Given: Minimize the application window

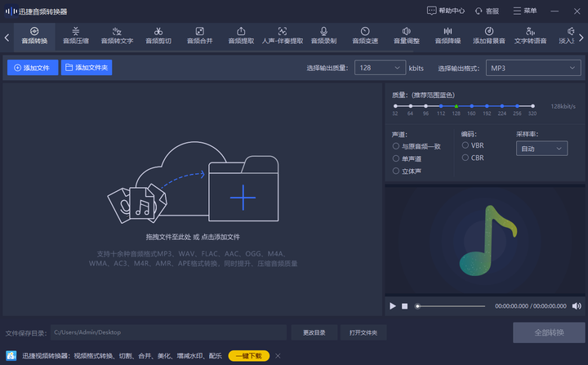Looking at the screenshot, I should coord(555,11).
